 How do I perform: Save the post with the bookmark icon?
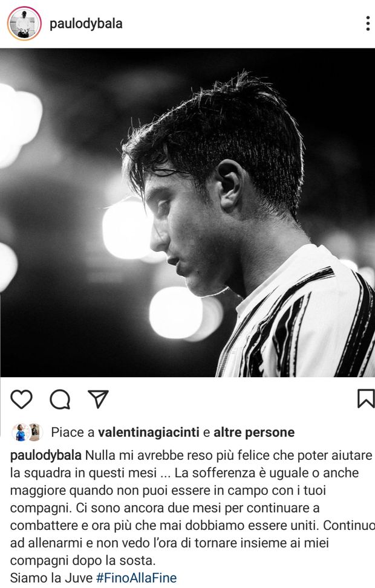(x=365, y=399)
